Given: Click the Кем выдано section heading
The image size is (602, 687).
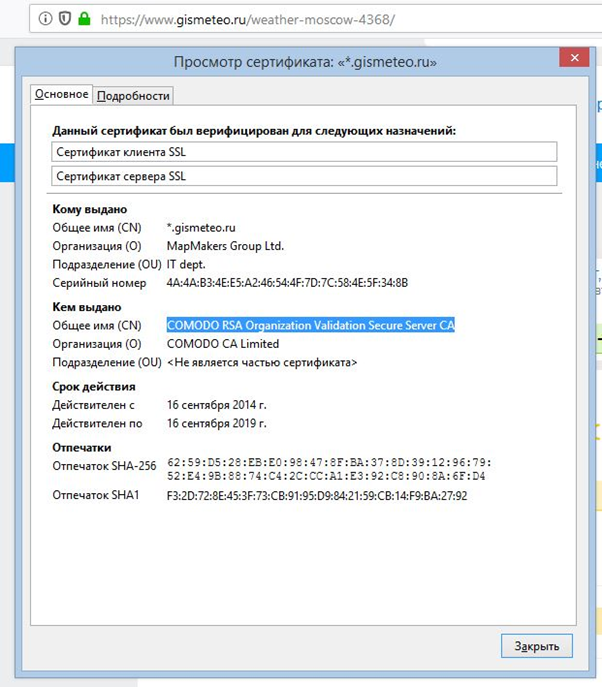Looking at the screenshot, I should pos(87,307).
